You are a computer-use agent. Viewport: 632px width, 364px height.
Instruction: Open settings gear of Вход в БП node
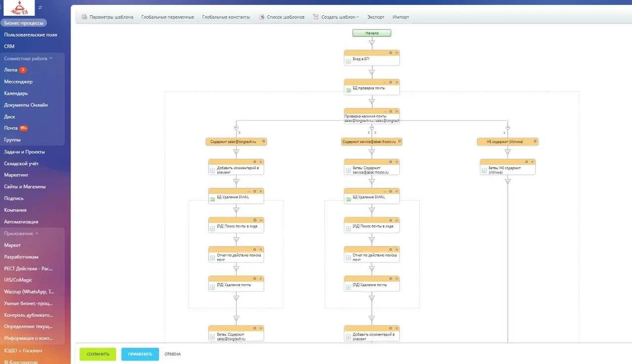391,53
